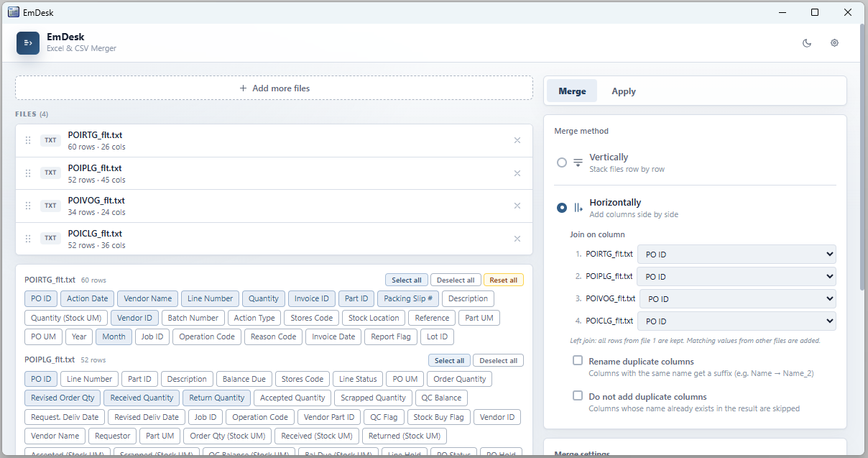The height and width of the screenshot is (458, 868).
Task: Maximize the EmDesk window
Action: pos(815,12)
